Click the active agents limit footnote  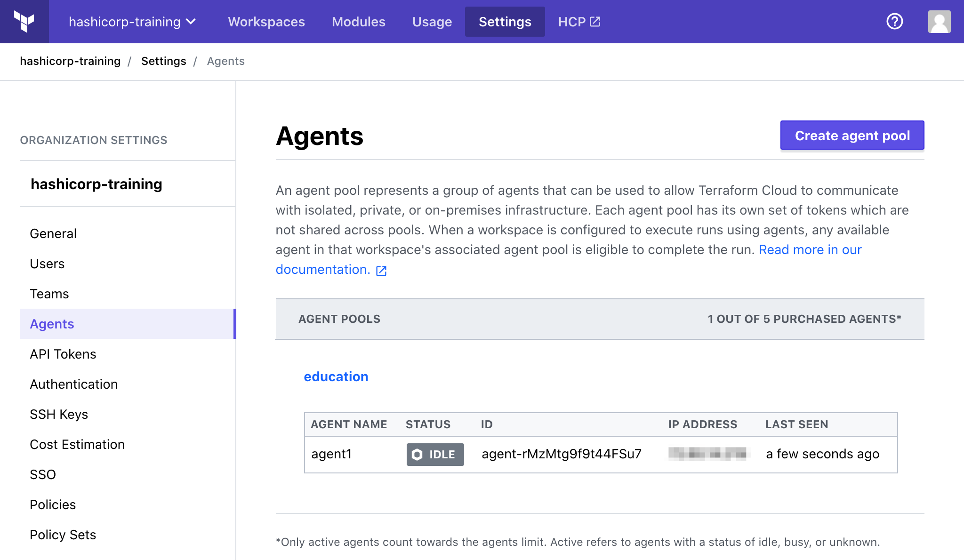click(x=578, y=542)
